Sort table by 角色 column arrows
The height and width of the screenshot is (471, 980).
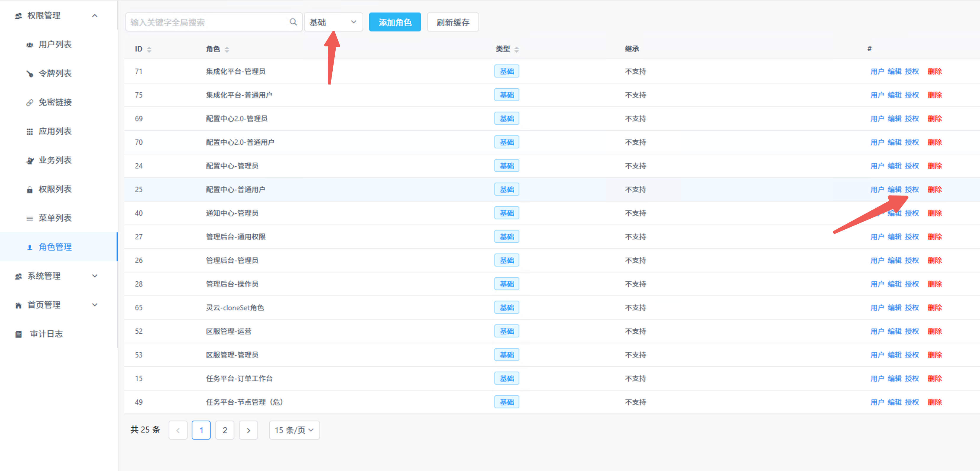[227, 49]
